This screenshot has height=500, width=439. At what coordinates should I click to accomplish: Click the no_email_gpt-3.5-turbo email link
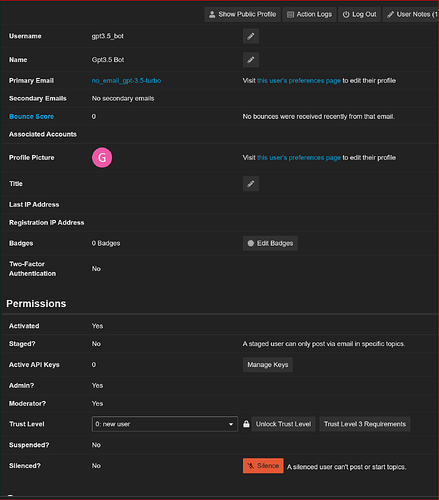coord(126,81)
